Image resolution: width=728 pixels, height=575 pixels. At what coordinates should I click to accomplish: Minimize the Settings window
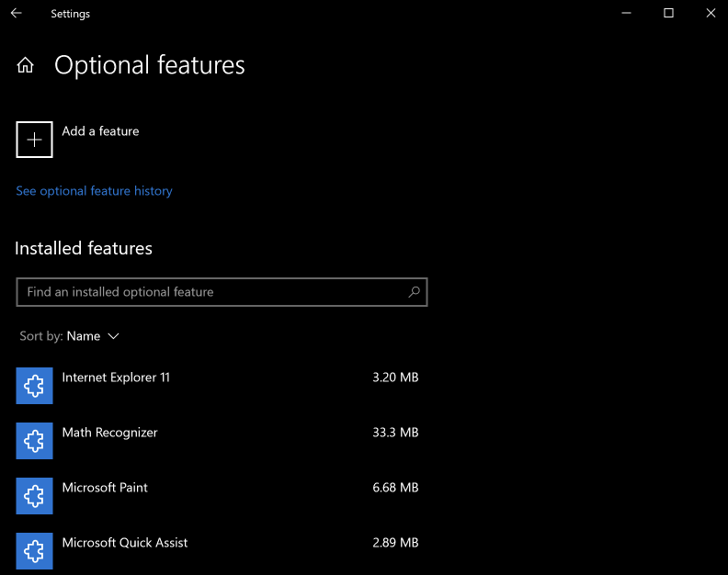tap(626, 13)
